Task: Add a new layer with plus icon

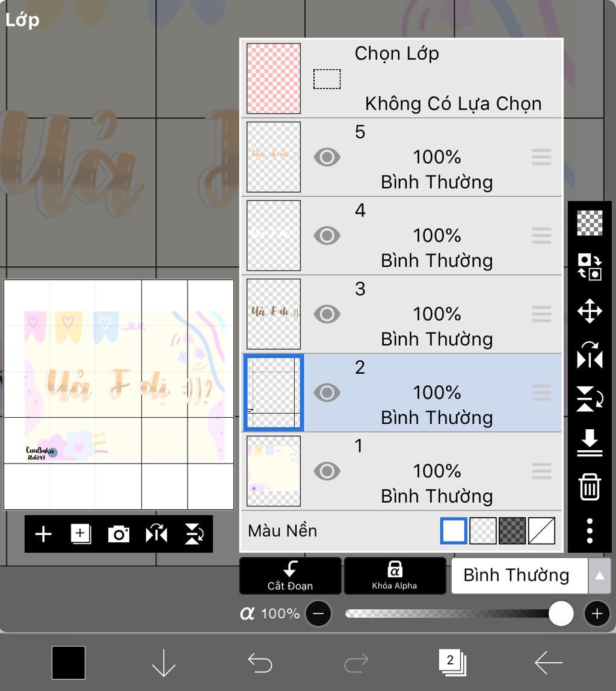Action: click(x=43, y=534)
